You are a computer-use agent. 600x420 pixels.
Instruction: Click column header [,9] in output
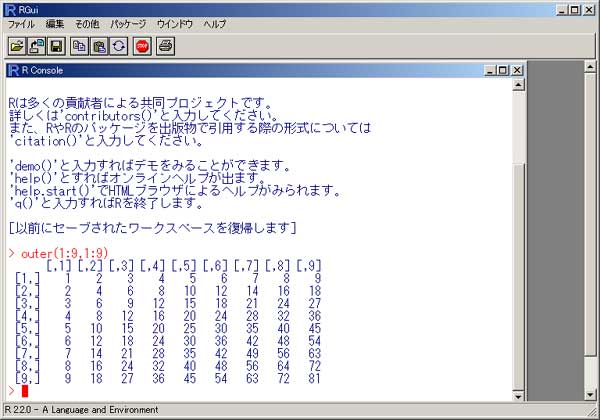309,265
